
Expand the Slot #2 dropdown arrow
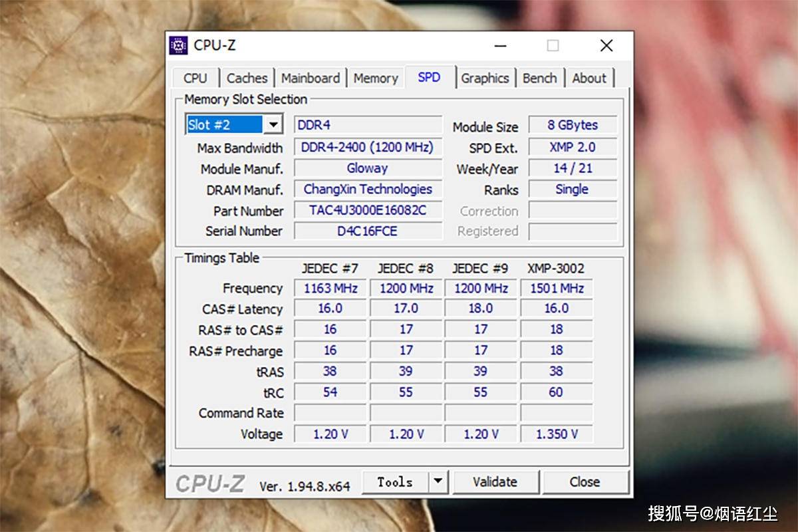(x=273, y=125)
